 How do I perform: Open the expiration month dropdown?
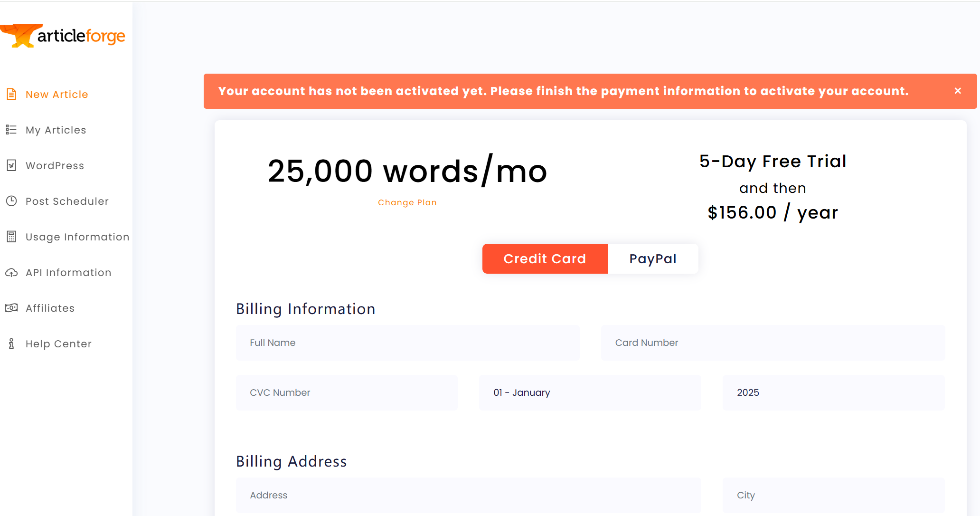tap(590, 392)
